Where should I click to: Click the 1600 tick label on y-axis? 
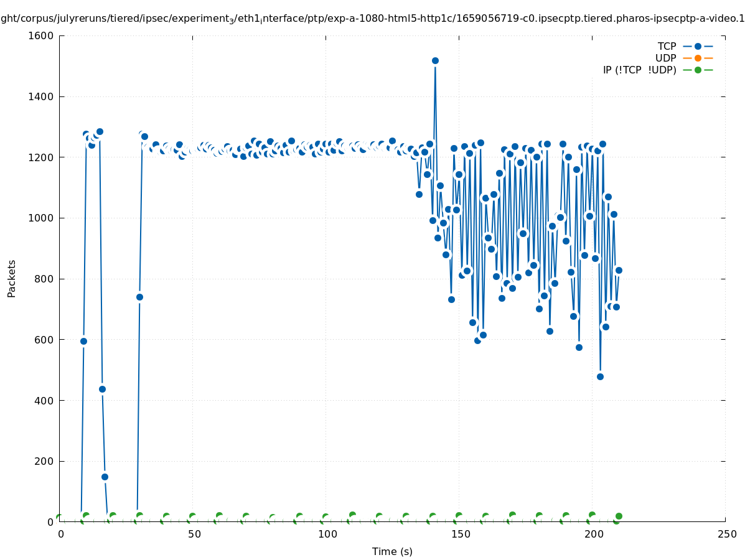click(41, 36)
